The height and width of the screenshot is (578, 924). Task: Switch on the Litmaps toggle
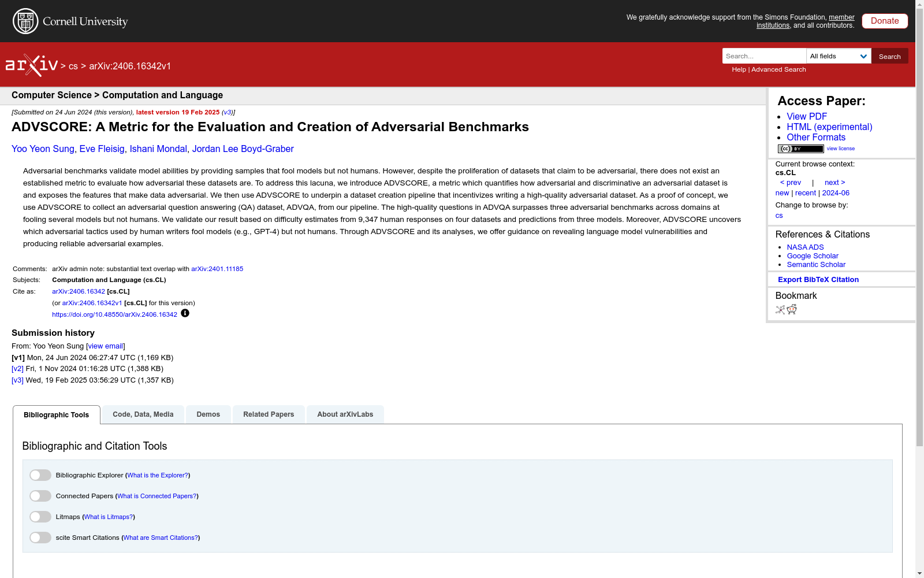(40, 517)
